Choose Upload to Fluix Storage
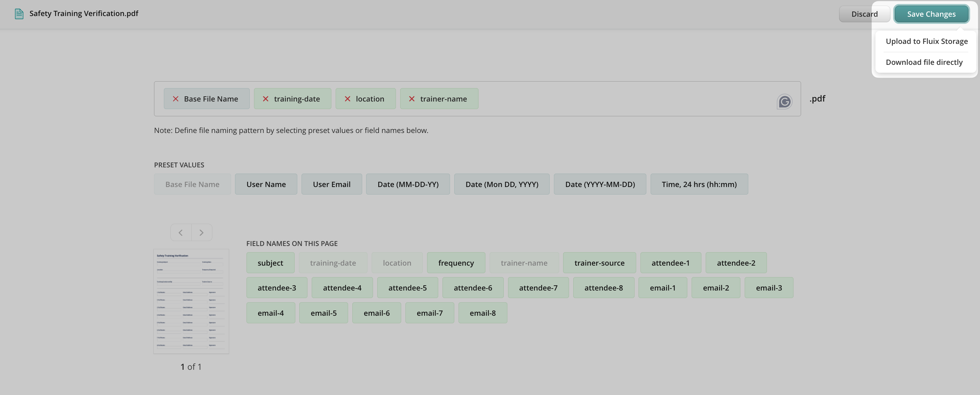The image size is (980, 395). (x=926, y=41)
